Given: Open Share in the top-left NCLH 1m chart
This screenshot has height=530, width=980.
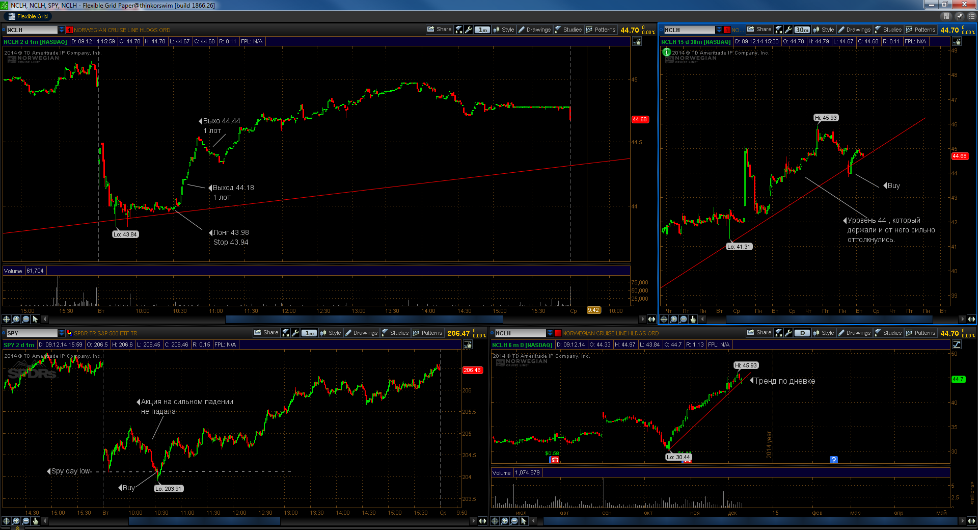Looking at the screenshot, I should (440, 30).
